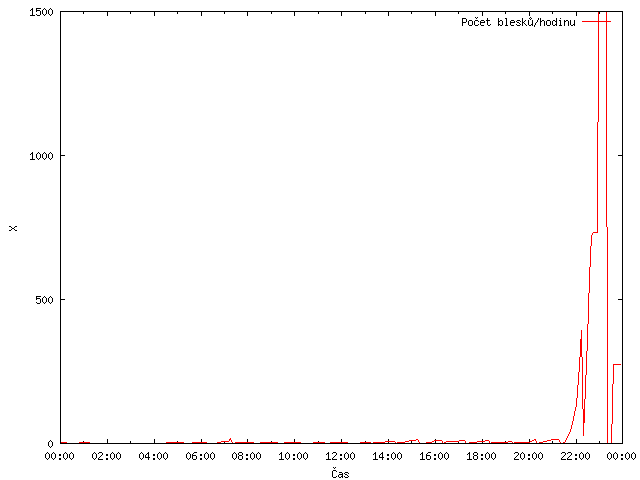The image size is (640, 480).
Task: Click the x-axis label "14:00"
Action: tap(387, 456)
